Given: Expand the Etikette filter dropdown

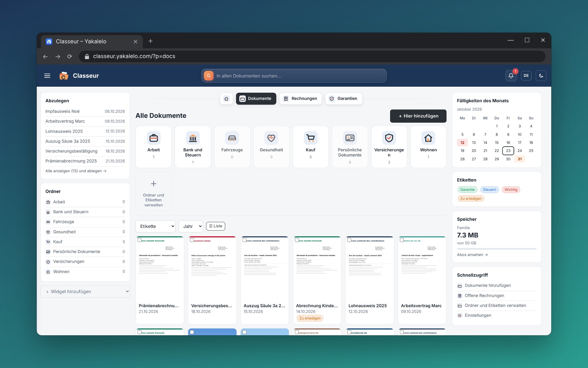Looking at the screenshot, I should click(155, 226).
